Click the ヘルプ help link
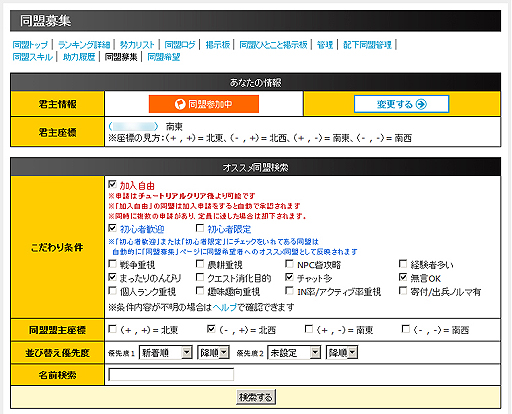Image resolution: width=512 pixels, height=414 pixels. 225,307
